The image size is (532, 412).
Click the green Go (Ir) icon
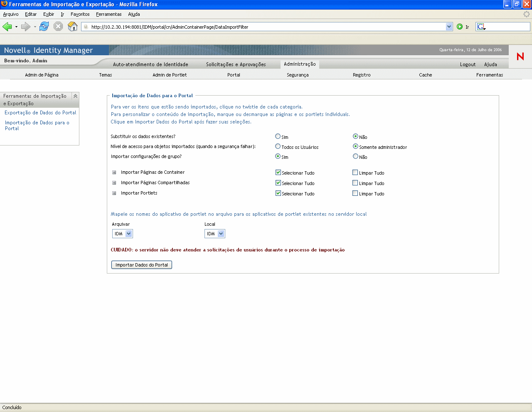460,27
